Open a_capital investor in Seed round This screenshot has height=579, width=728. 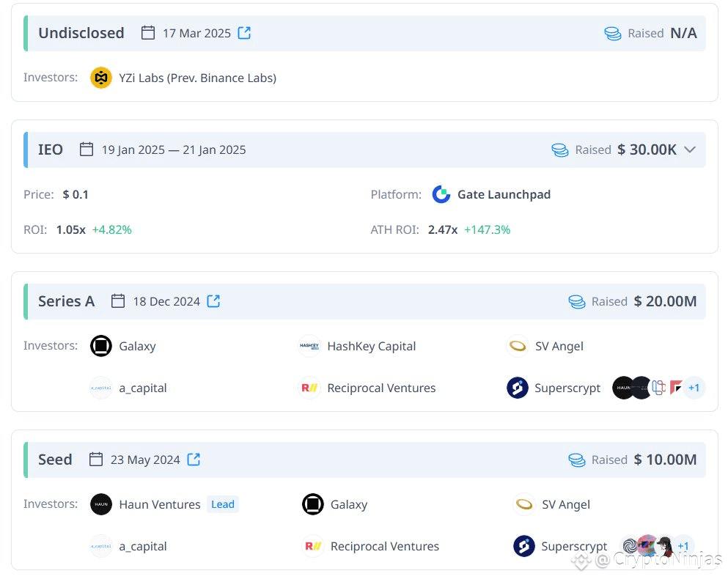pyautogui.click(x=143, y=547)
